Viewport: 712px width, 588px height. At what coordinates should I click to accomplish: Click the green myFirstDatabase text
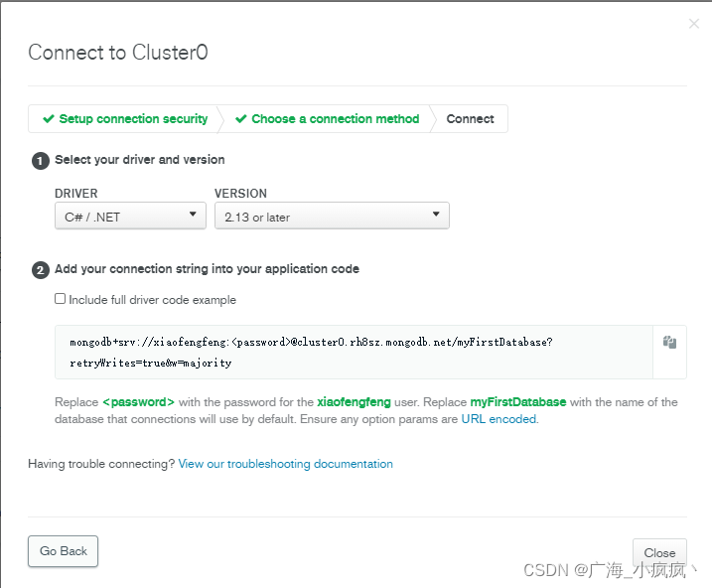click(517, 402)
